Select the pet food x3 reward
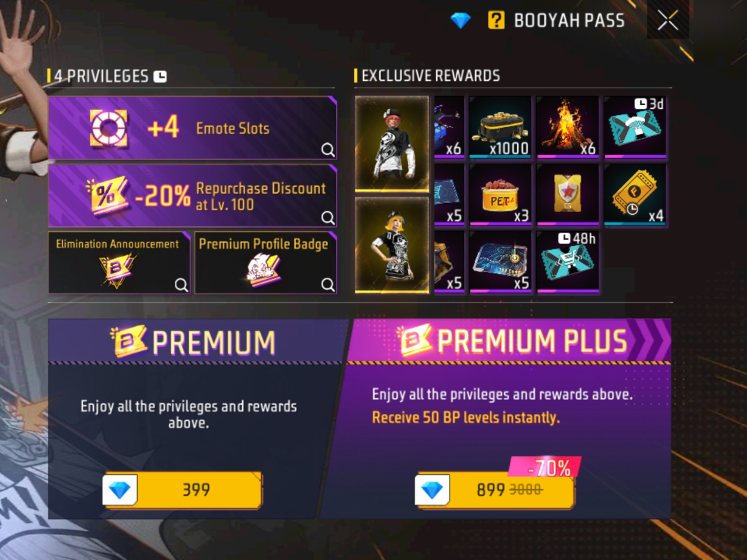This screenshot has width=747, height=560. tap(500, 194)
